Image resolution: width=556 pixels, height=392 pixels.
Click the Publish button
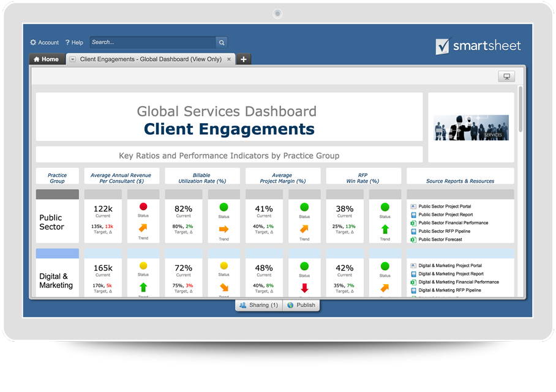tap(301, 305)
